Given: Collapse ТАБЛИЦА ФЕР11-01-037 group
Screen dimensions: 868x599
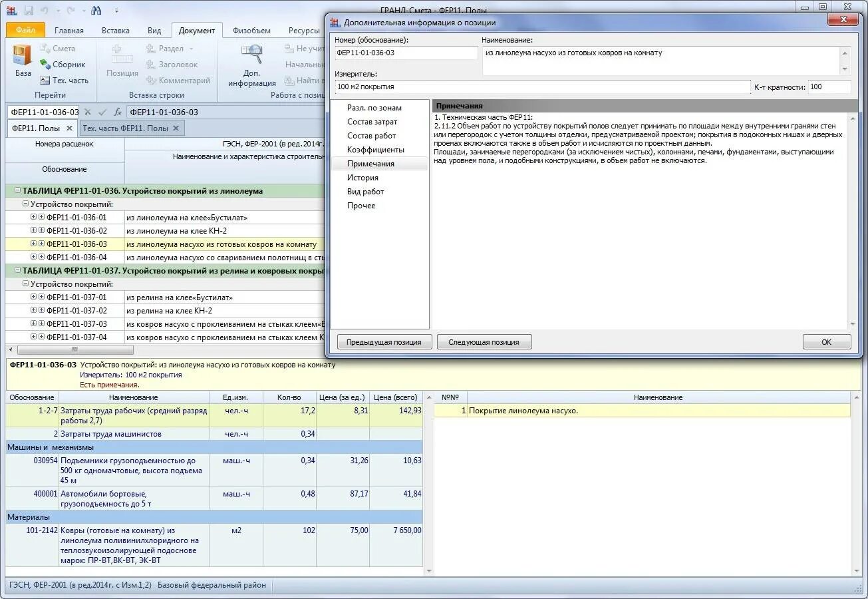Looking at the screenshot, I should tap(18, 270).
